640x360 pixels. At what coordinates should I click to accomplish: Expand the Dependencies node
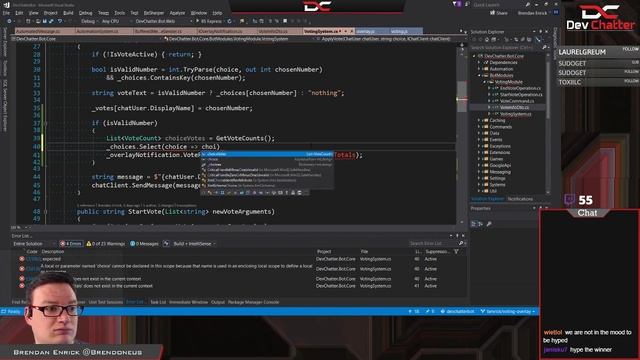coord(479,62)
